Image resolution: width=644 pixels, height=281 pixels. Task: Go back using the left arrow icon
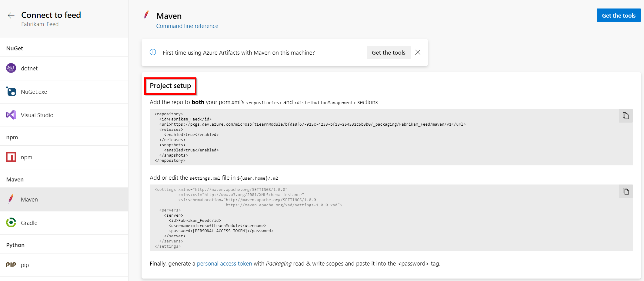tap(11, 15)
